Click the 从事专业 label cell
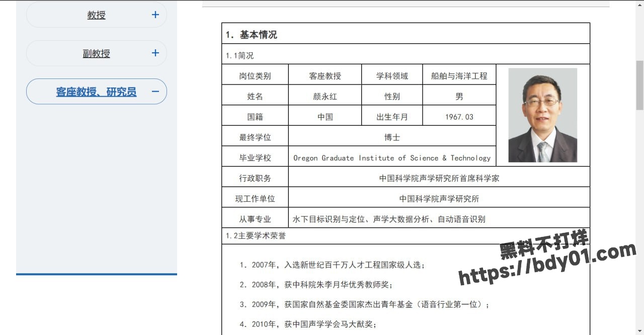 click(255, 218)
